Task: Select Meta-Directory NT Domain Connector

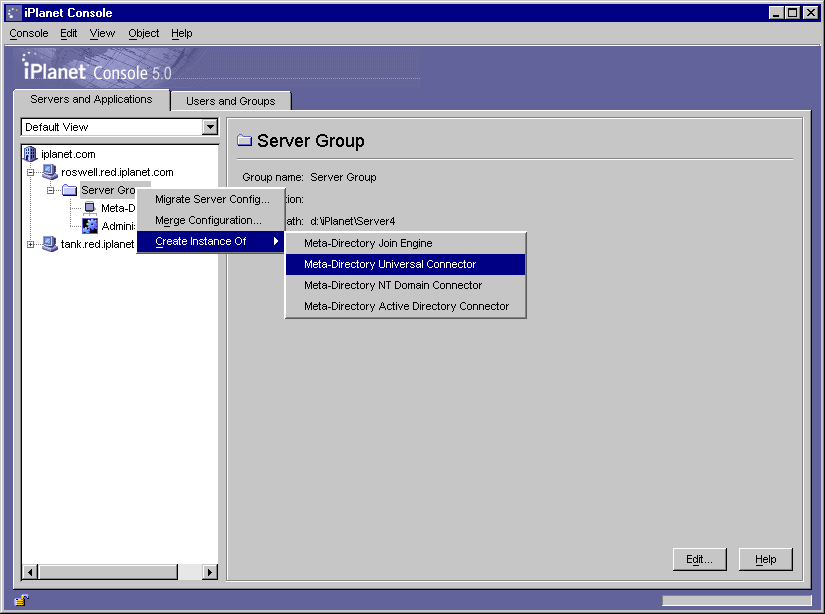Action: tap(406, 285)
